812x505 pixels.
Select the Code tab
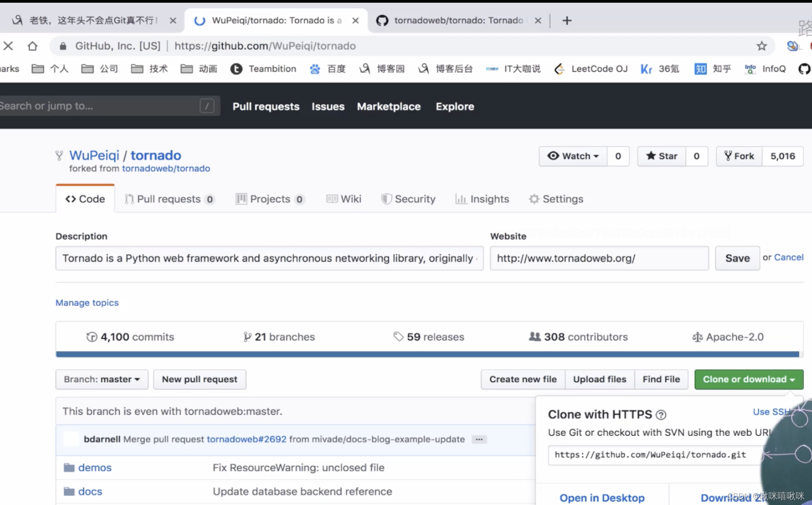[x=85, y=199]
